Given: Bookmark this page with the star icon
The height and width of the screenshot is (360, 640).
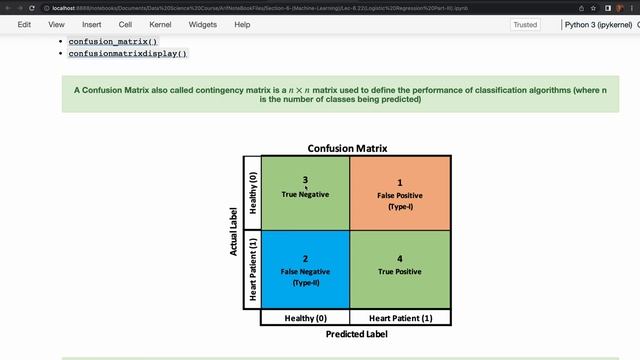Looking at the screenshot, I should click(x=593, y=8).
